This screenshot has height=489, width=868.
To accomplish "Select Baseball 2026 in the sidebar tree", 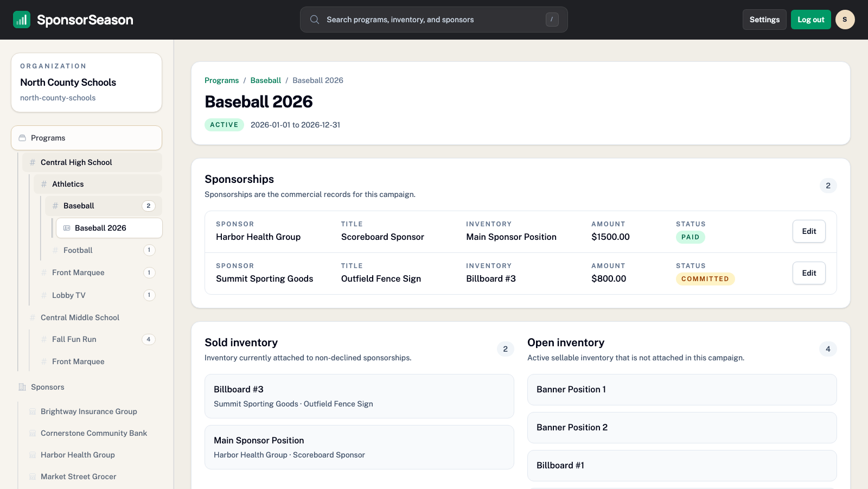I will [x=100, y=228].
